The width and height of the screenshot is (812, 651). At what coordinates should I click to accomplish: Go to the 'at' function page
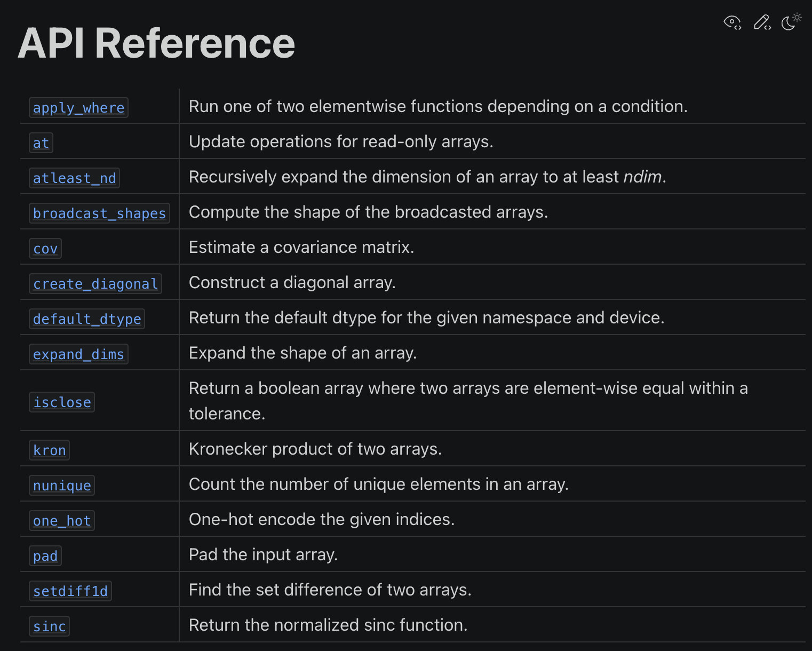coord(41,143)
